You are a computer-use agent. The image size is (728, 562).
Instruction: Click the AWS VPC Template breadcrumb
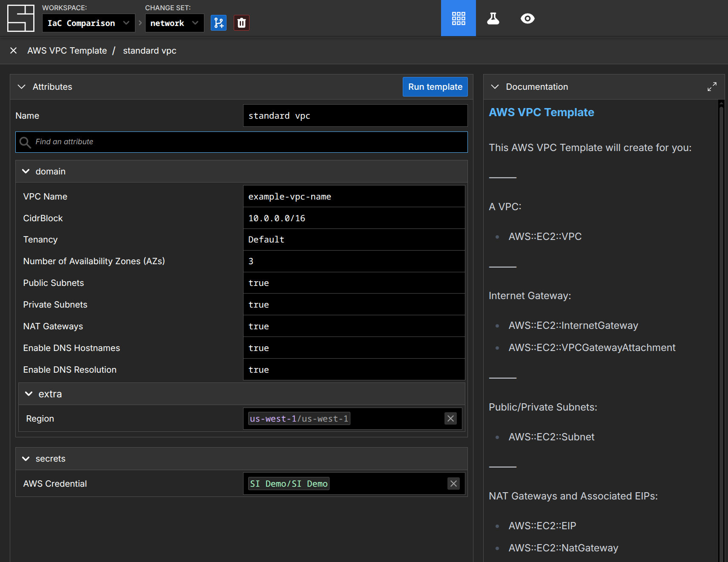click(67, 51)
